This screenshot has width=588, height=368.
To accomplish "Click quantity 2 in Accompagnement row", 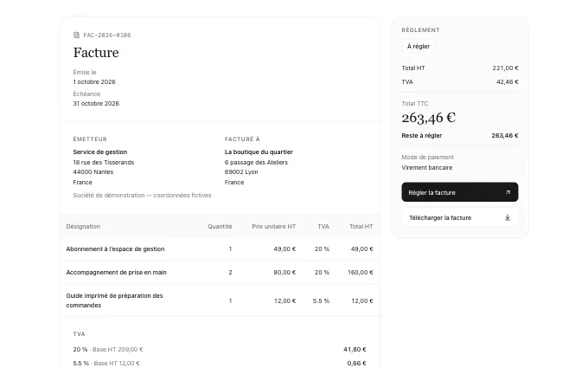I will [x=230, y=272].
